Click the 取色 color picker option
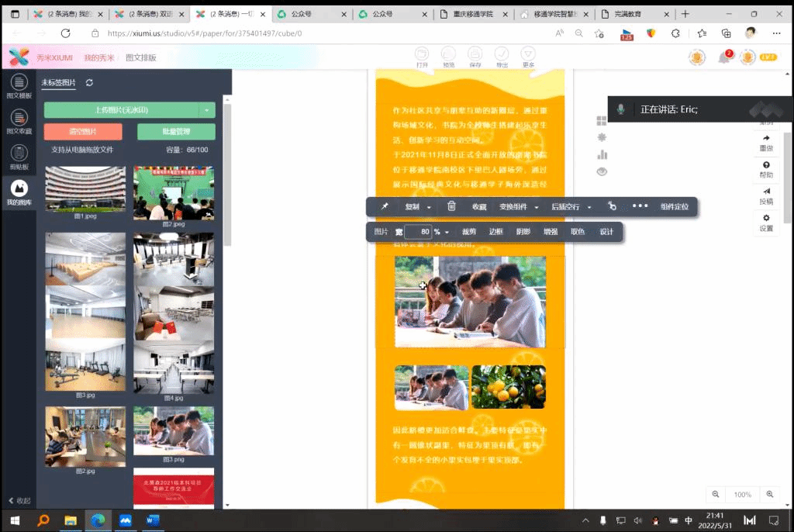794x532 pixels. (578, 232)
